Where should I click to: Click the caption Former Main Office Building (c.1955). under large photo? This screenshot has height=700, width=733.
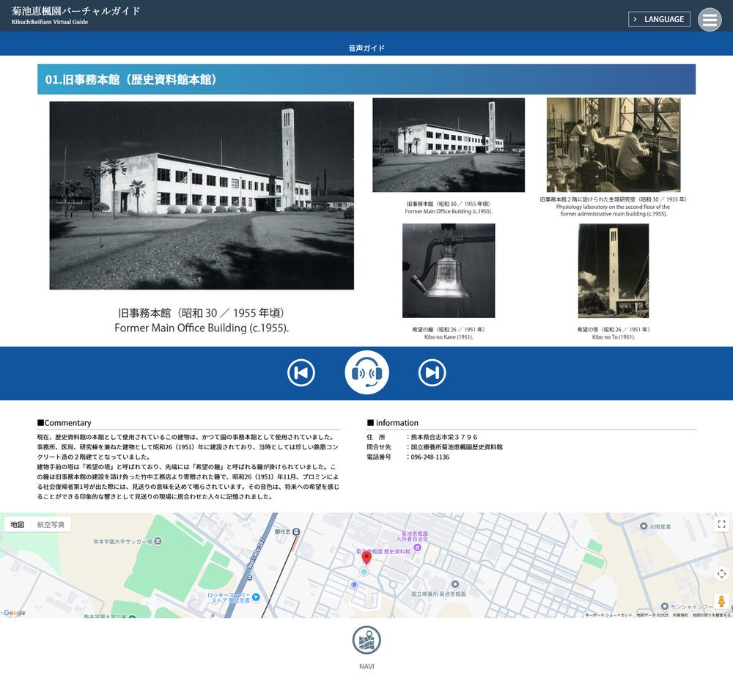(x=202, y=328)
